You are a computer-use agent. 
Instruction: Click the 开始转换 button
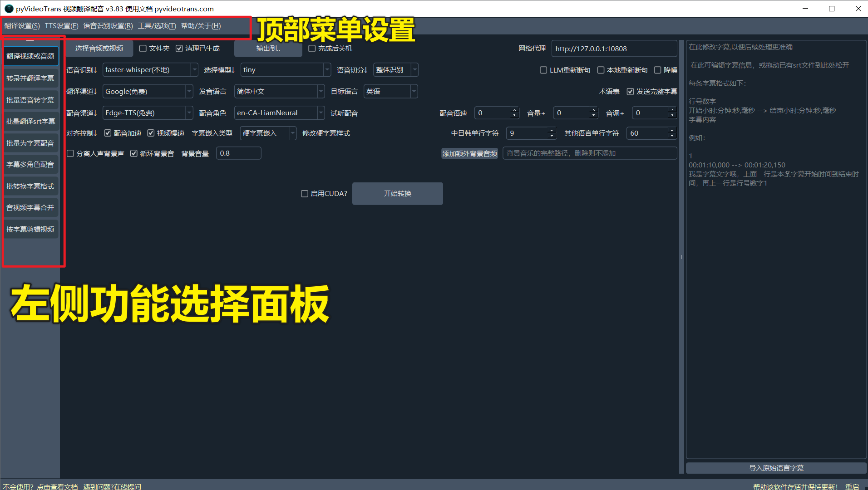point(397,194)
